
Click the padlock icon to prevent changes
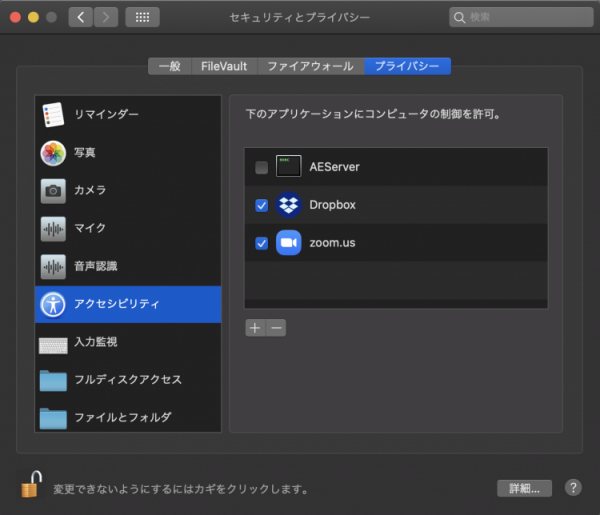tap(31, 484)
